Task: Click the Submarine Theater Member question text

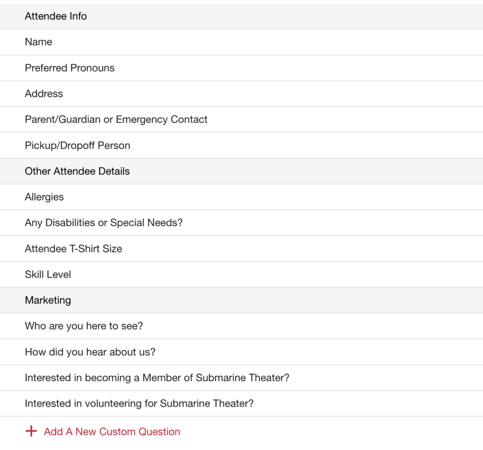Action: (157, 378)
